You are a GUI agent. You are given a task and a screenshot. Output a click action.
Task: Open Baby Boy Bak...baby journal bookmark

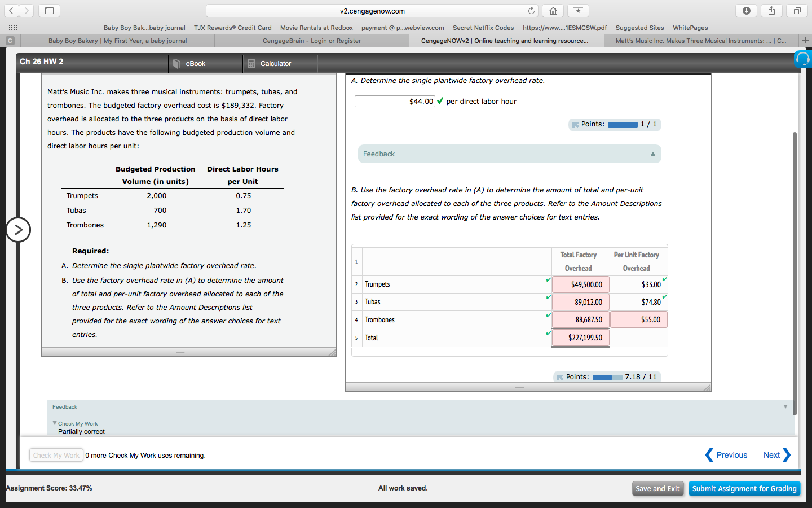point(144,28)
